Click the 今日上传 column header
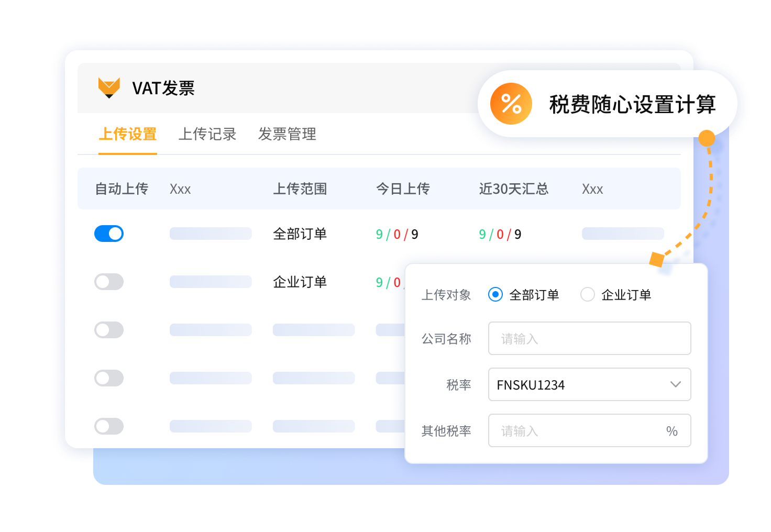771x532 pixels. coord(403,189)
